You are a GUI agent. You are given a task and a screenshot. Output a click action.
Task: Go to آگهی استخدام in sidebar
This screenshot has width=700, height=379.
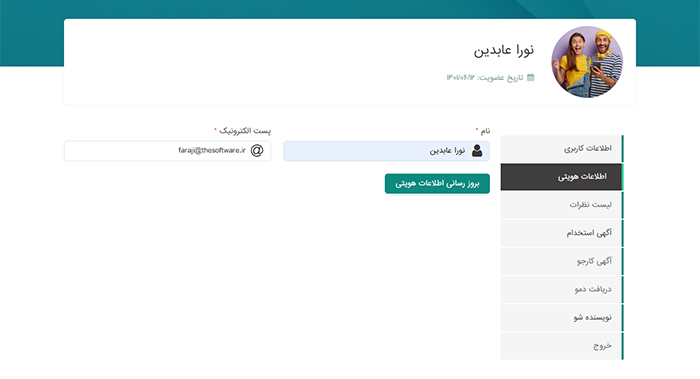(562, 233)
